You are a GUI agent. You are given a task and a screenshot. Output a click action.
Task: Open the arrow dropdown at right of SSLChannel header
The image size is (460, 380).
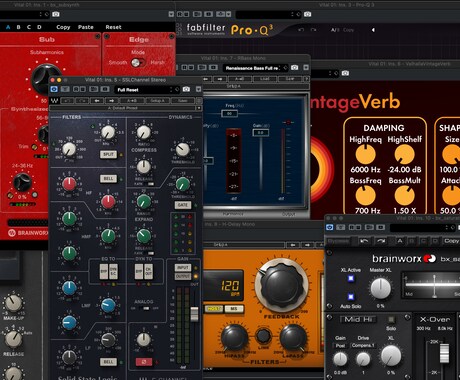199,89
